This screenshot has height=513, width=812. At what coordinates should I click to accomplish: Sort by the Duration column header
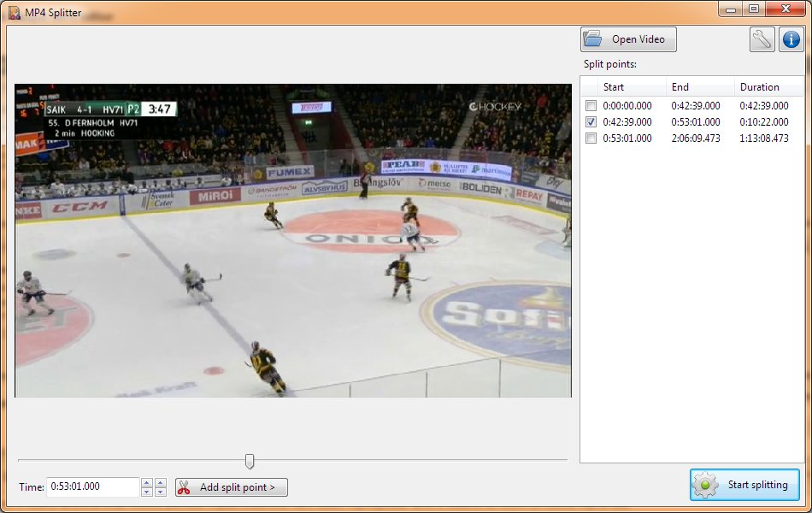[768, 87]
